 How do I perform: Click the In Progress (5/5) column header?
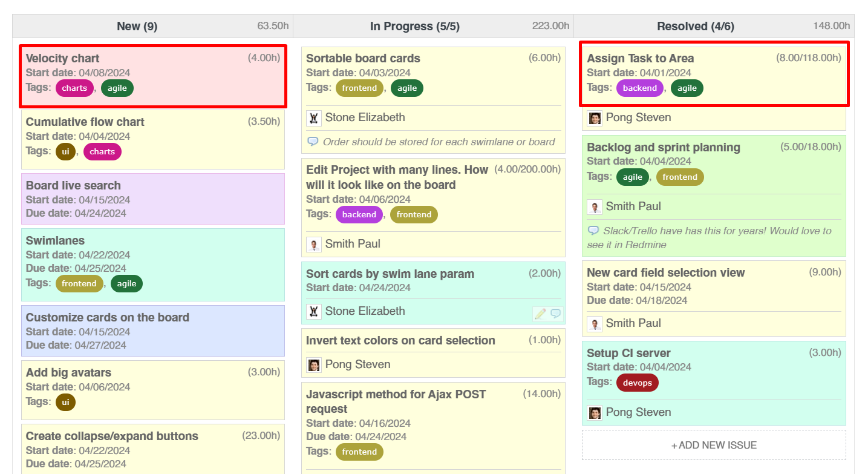(414, 26)
